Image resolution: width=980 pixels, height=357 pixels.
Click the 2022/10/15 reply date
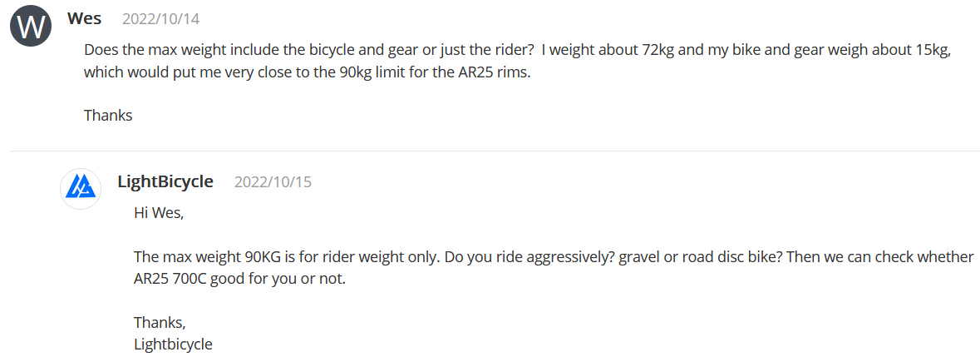tap(273, 181)
